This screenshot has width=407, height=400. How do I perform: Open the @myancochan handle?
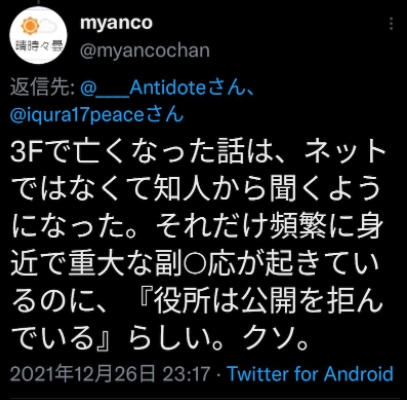coord(145,51)
